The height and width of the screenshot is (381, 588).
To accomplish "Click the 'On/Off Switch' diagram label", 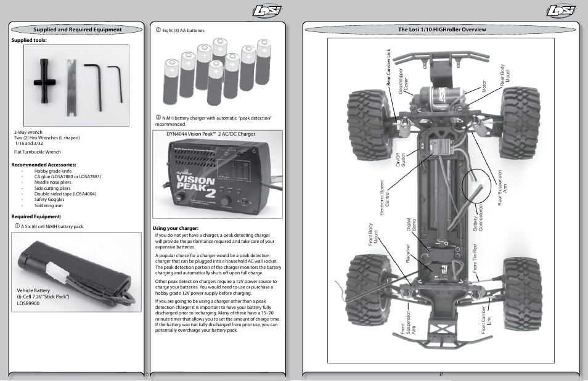I will 401,160.
